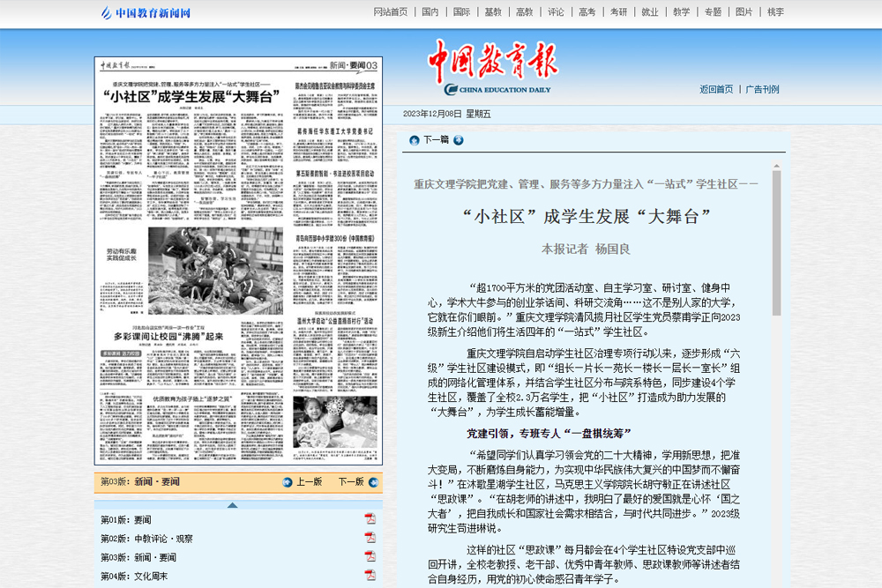Click the 中国教育新闻网 logo in the header
The width and height of the screenshot is (882, 588).
[x=146, y=12]
